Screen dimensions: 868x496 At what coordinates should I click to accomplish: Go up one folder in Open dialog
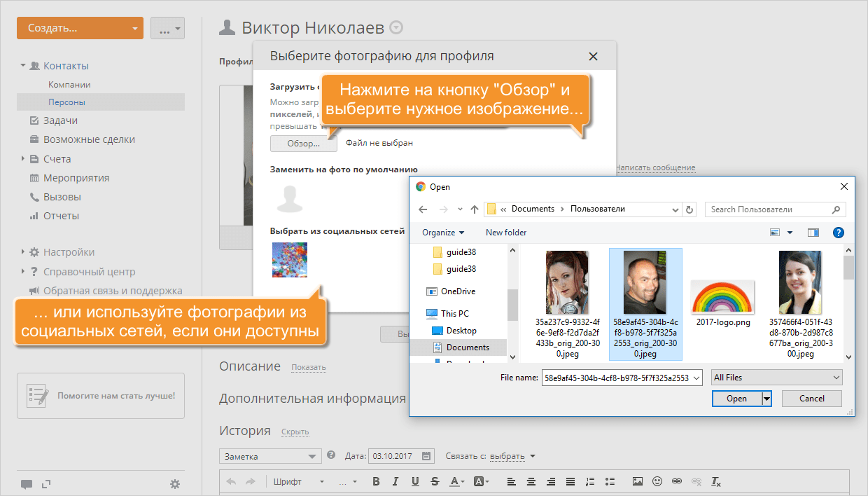pos(475,209)
